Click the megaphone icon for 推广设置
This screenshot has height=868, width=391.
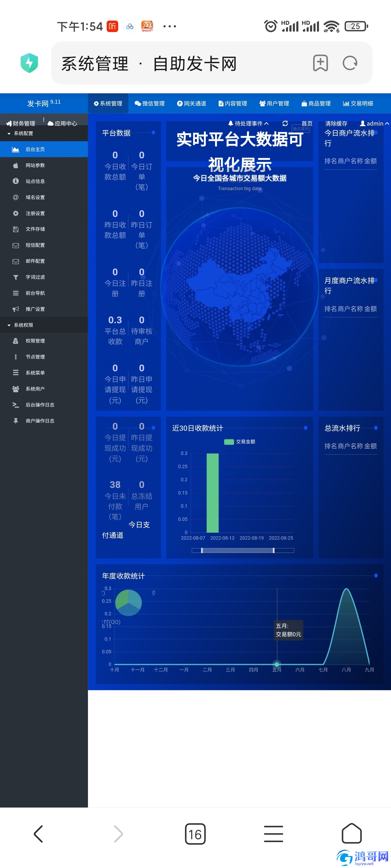tap(15, 309)
